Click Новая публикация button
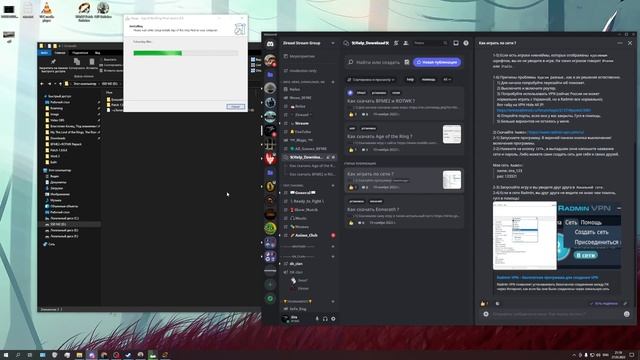 coord(437,62)
